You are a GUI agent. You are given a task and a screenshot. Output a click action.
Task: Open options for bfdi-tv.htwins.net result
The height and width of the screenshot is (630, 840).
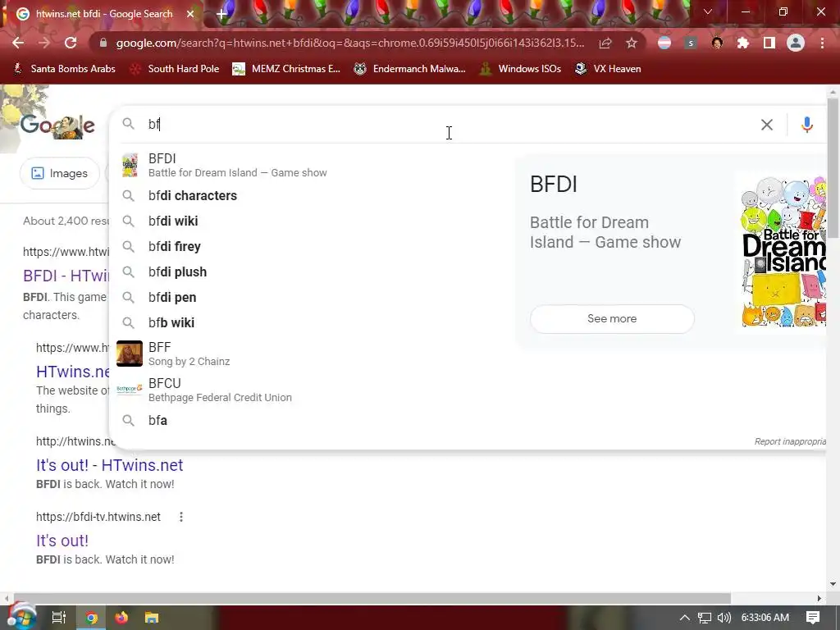(181, 517)
